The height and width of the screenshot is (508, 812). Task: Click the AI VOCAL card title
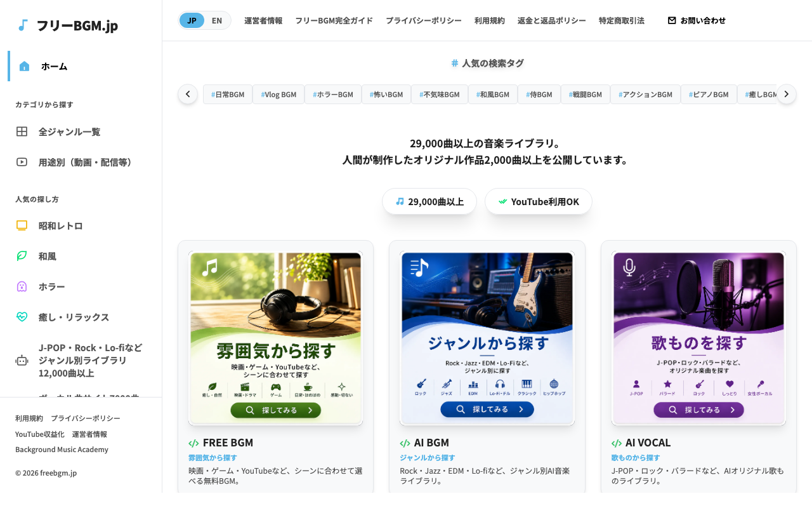[648, 443]
